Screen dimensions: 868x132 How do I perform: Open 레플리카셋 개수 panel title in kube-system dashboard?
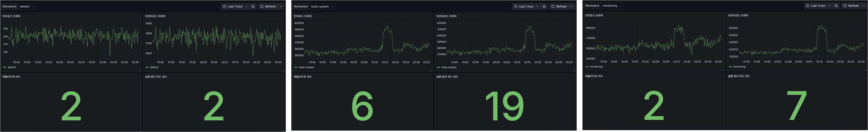click(x=302, y=77)
